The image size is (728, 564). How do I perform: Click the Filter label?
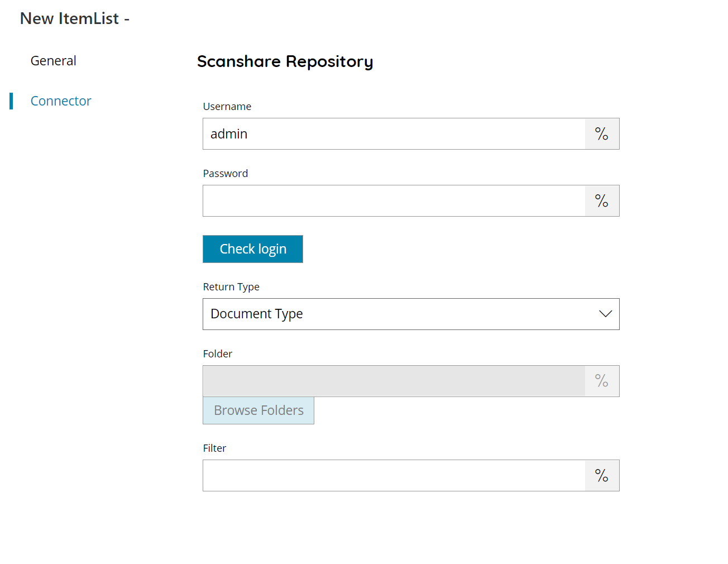[214, 448]
